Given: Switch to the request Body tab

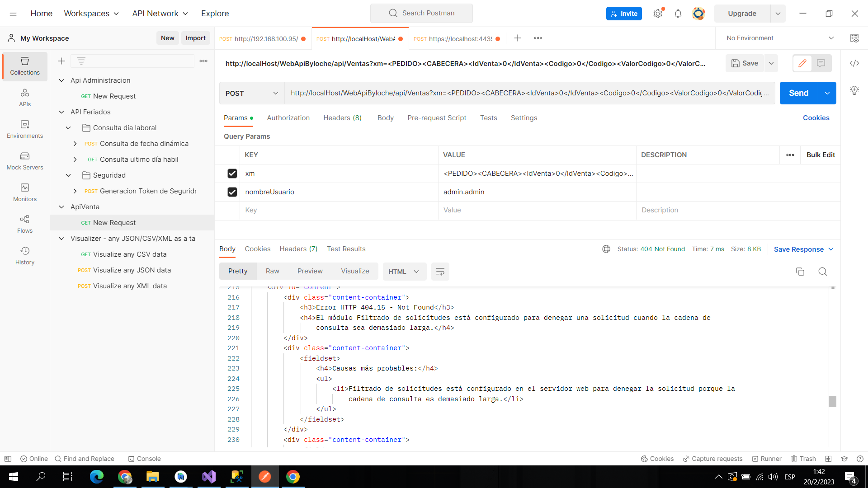Looking at the screenshot, I should point(386,118).
